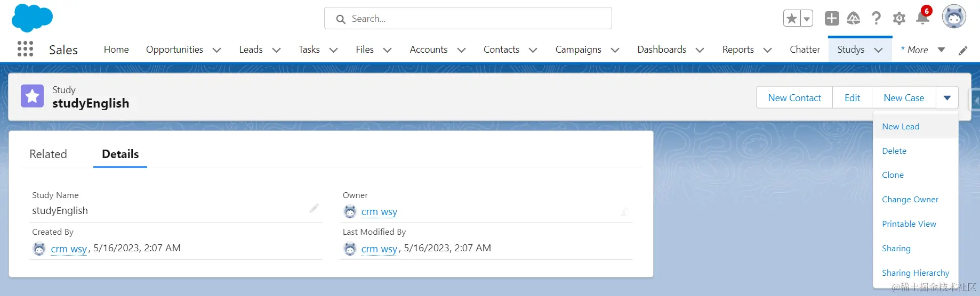This screenshot has width=980, height=296.
Task: Expand the Campaigns chevron menu
Action: 615,50
